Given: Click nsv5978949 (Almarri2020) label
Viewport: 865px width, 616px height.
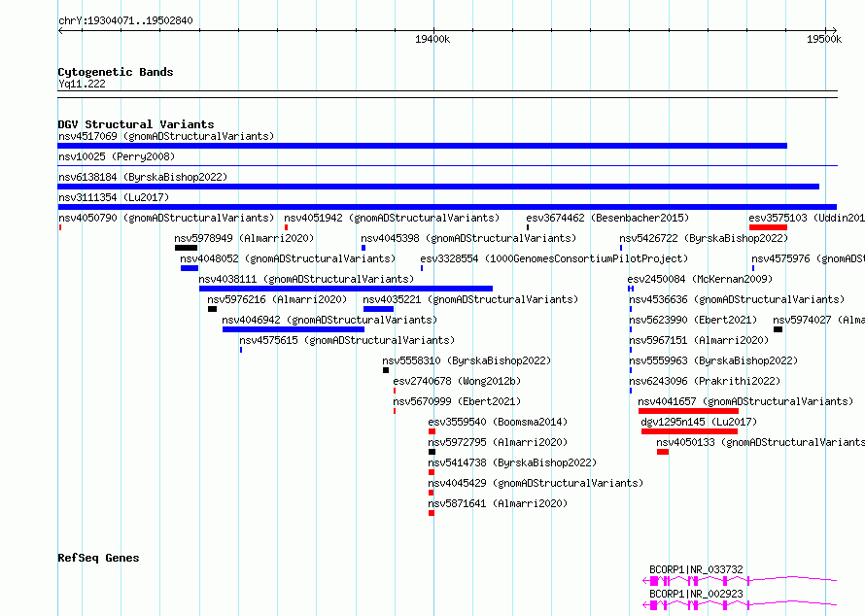Looking at the screenshot, I should coord(244,238).
